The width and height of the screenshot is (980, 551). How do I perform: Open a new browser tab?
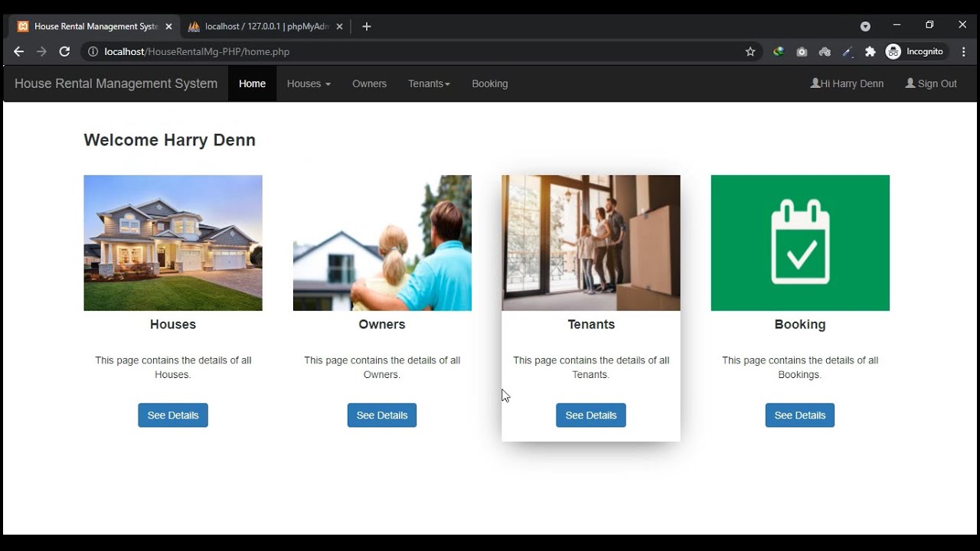[367, 26]
